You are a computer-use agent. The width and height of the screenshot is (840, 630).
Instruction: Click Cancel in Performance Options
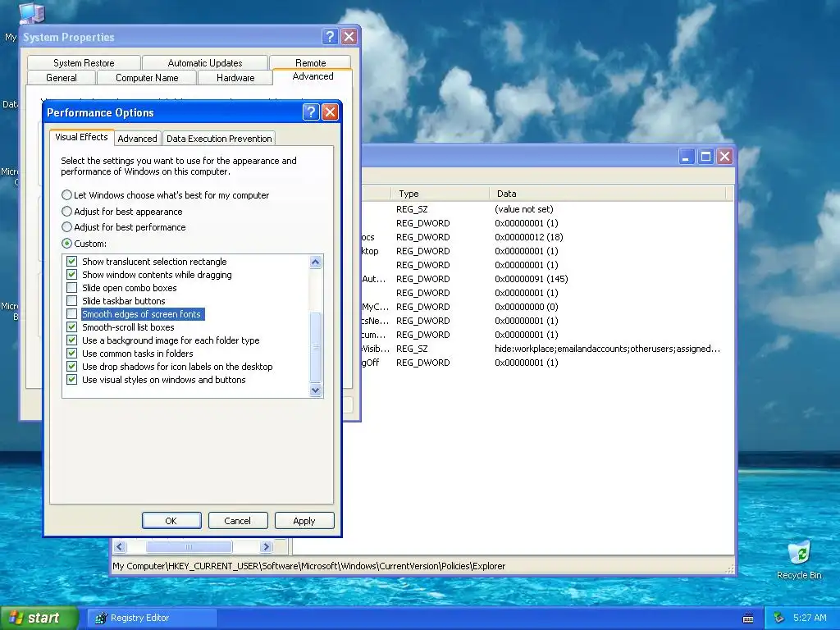pyautogui.click(x=237, y=521)
